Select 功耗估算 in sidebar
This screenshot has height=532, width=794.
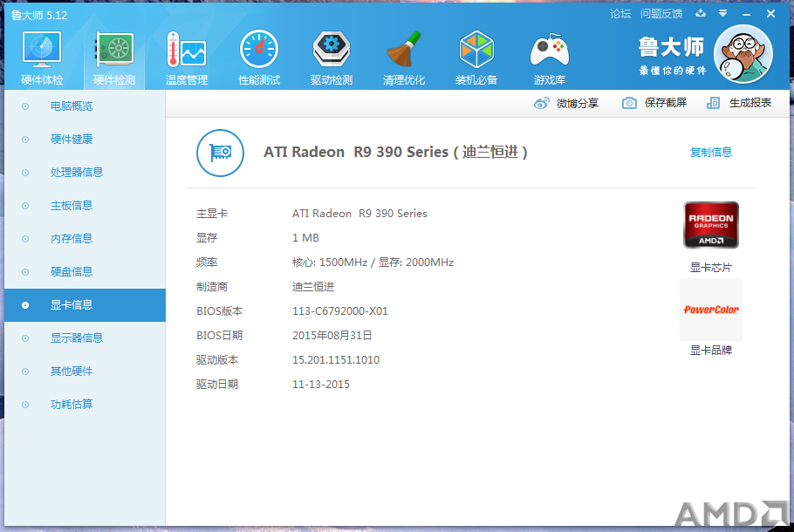click(x=86, y=405)
